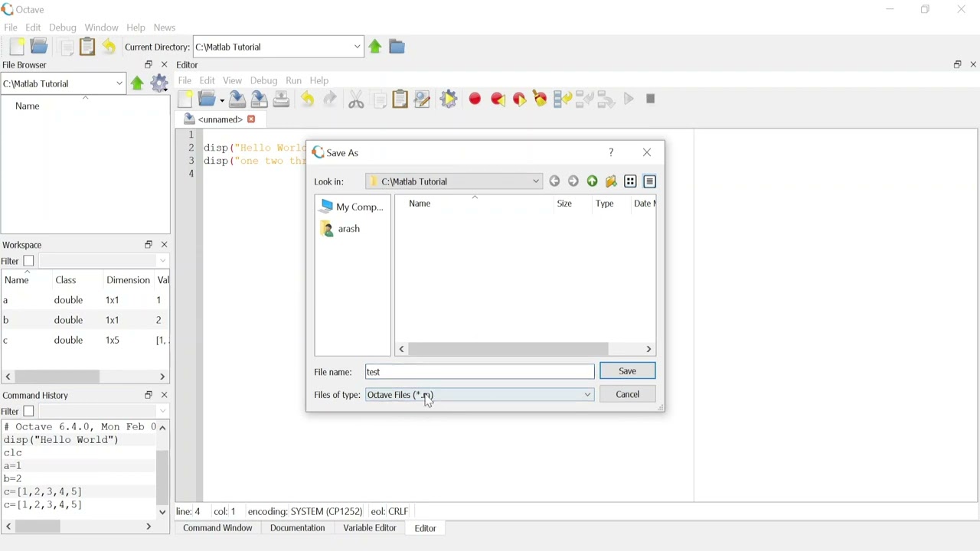Open the Look in dropdown in Save As

[x=536, y=181]
